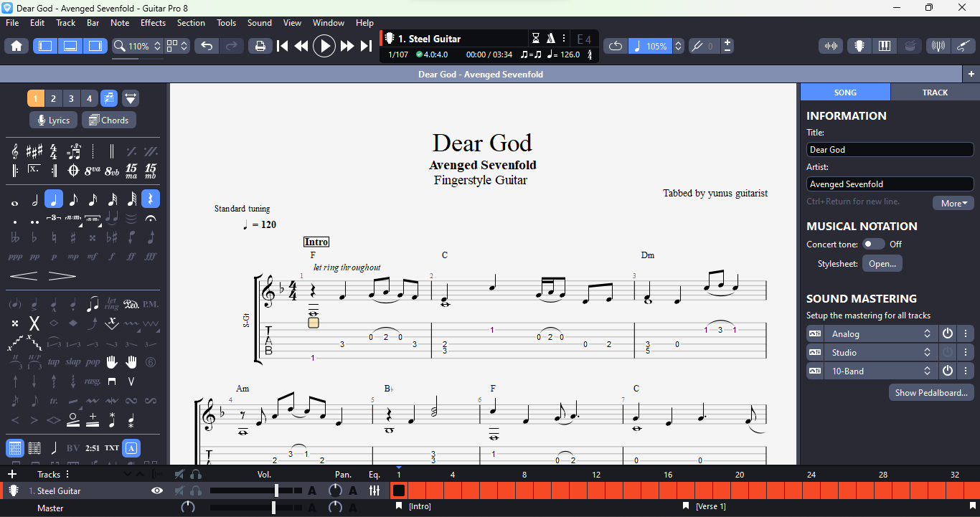
Task: Click the Artist input field
Action: pos(890,184)
